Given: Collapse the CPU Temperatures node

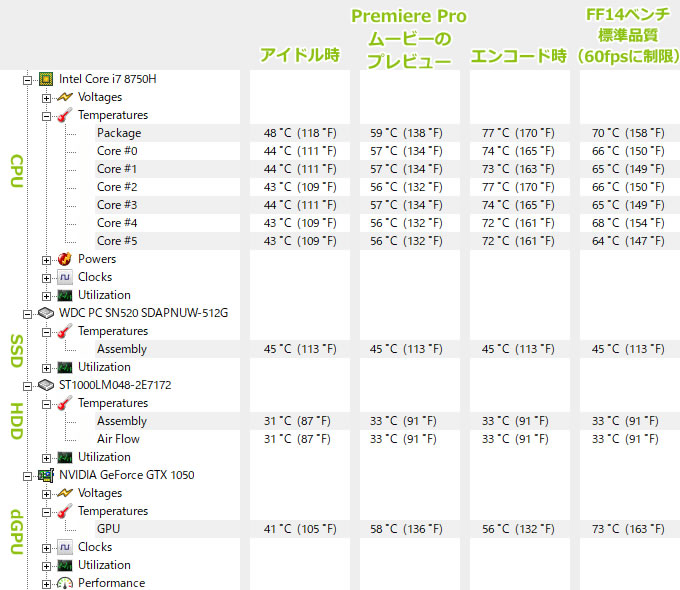Looking at the screenshot, I should [x=46, y=116].
